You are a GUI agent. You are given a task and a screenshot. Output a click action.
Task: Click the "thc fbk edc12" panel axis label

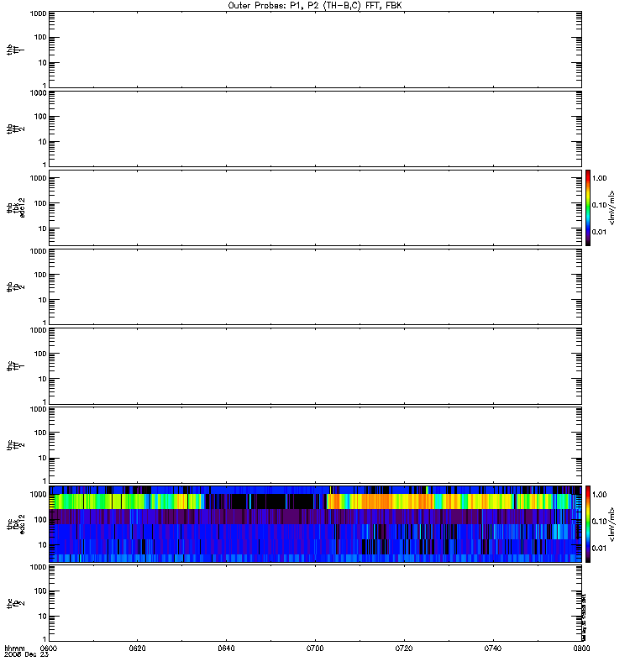[x=16, y=524]
